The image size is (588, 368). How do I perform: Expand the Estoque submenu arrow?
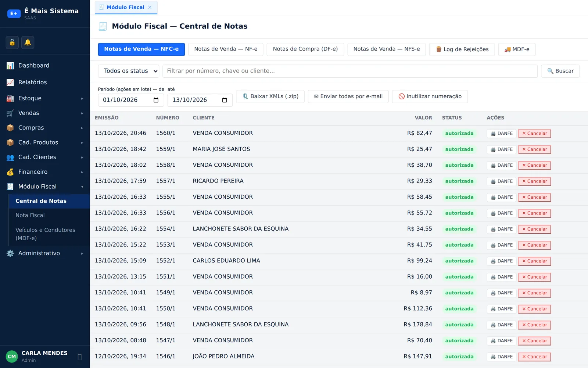tap(82, 99)
